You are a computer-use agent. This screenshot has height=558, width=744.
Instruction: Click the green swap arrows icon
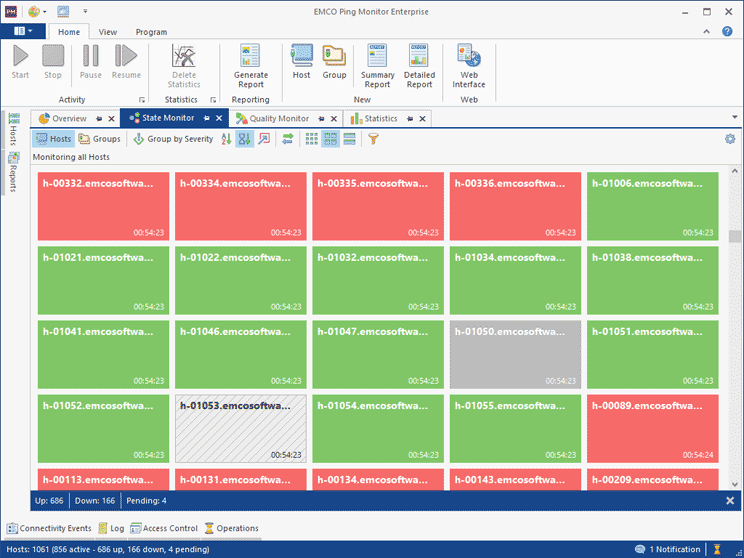pos(288,139)
